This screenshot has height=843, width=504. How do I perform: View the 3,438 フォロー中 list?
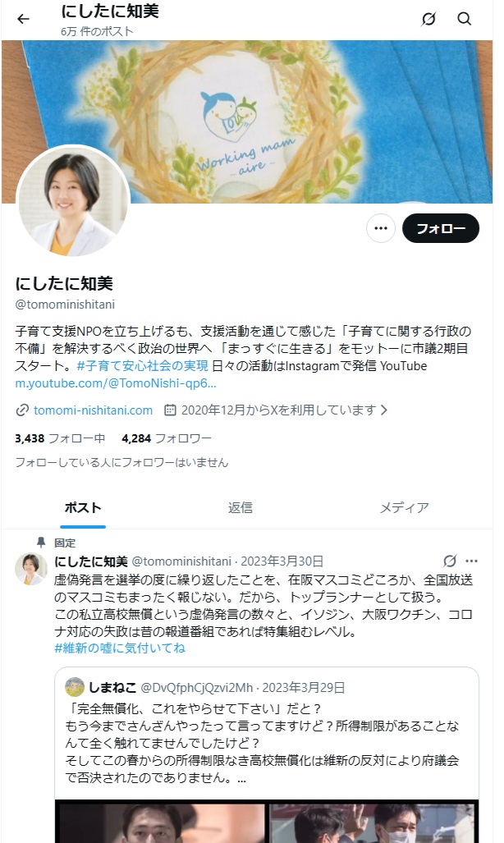tap(60, 438)
